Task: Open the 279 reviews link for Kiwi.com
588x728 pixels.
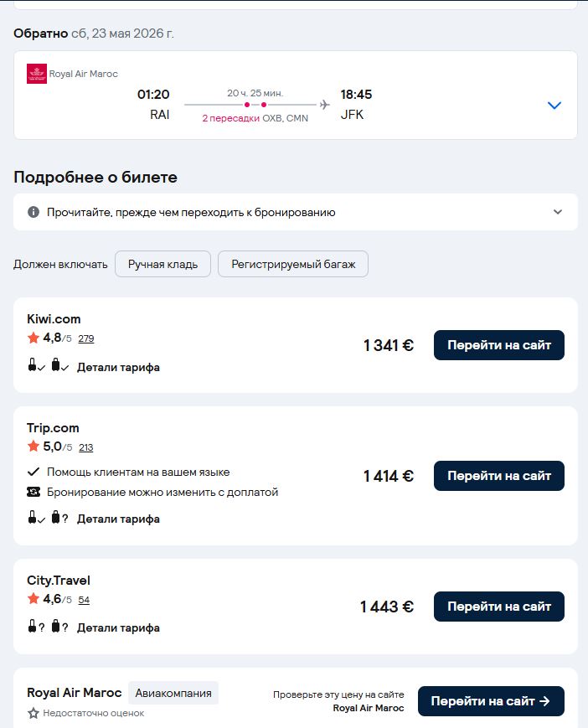Action: click(x=86, y=338)
